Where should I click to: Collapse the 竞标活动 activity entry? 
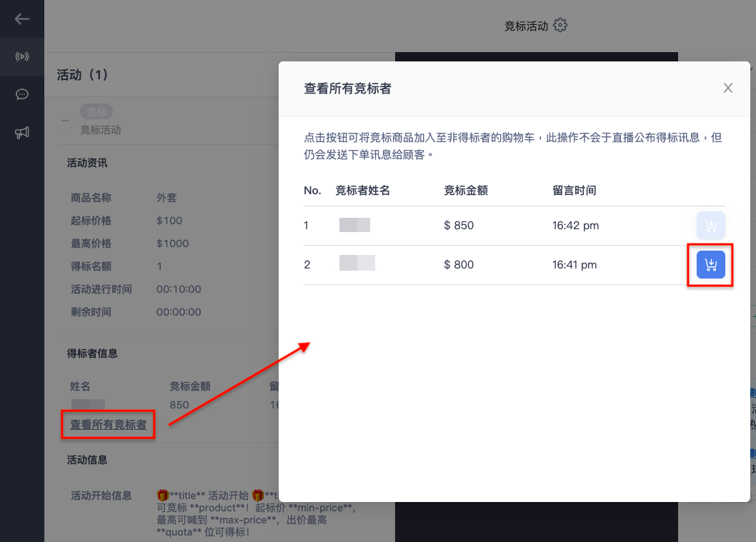point(64,121)
